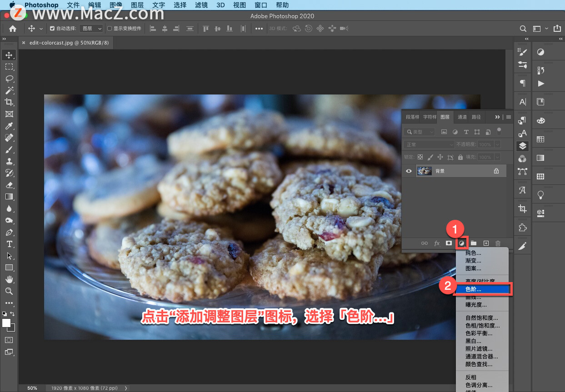Open the Edit Toolbar three-dots icon
This screenshot has width=565, height=392.
[x=9, y=303]
